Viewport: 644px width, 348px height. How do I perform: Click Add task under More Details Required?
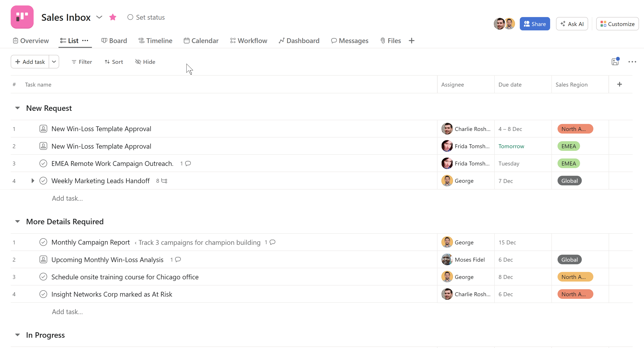[x=67, y=311]
